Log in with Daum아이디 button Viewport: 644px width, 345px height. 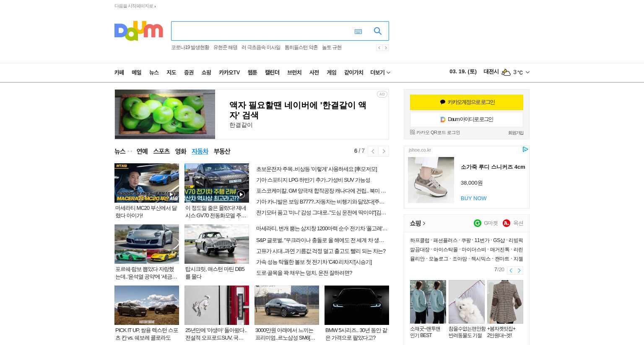click(467, 119)
